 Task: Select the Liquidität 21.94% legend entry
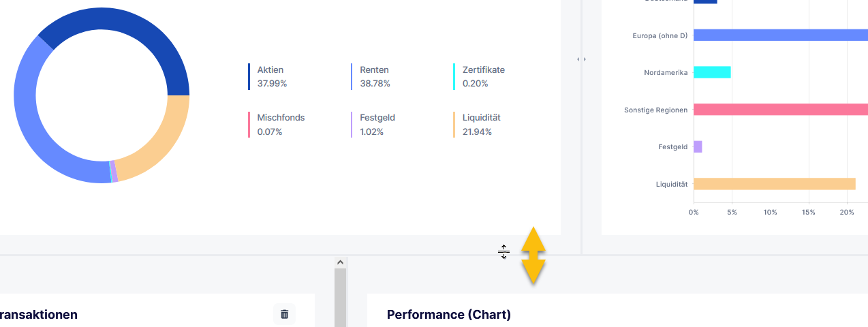coord(481,124)
